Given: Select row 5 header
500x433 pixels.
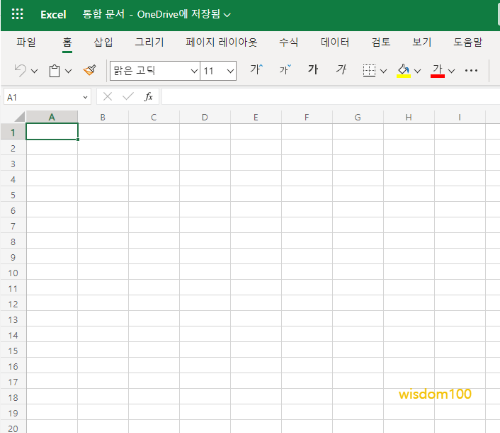Looking at the screenshot, I should pyautogui.click(x=13, y=194).
